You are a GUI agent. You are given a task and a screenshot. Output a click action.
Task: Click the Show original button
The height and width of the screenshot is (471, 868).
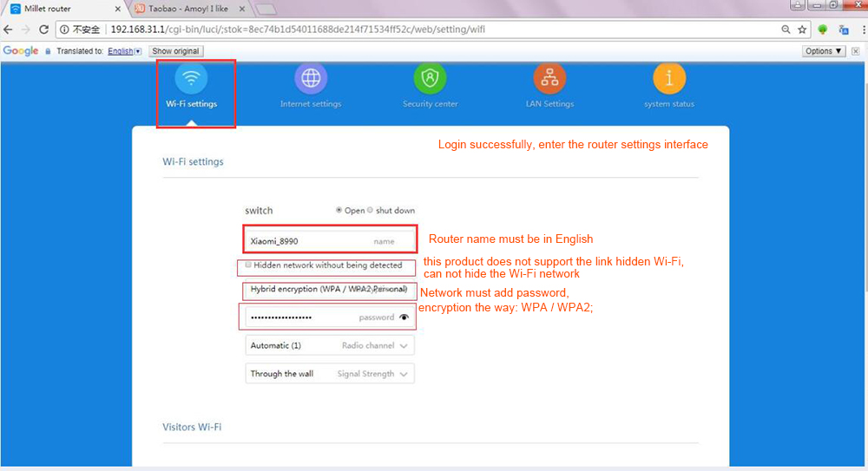tap(175, 51)
